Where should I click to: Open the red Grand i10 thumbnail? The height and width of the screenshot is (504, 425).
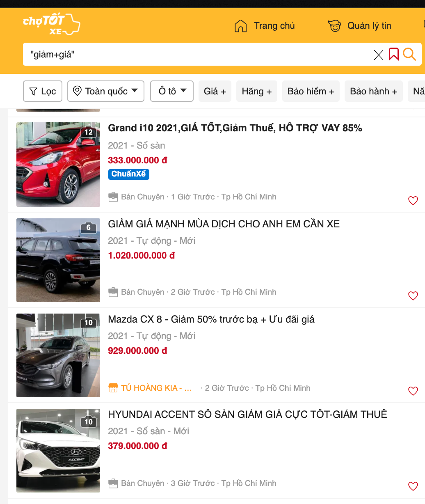point(58,165)
